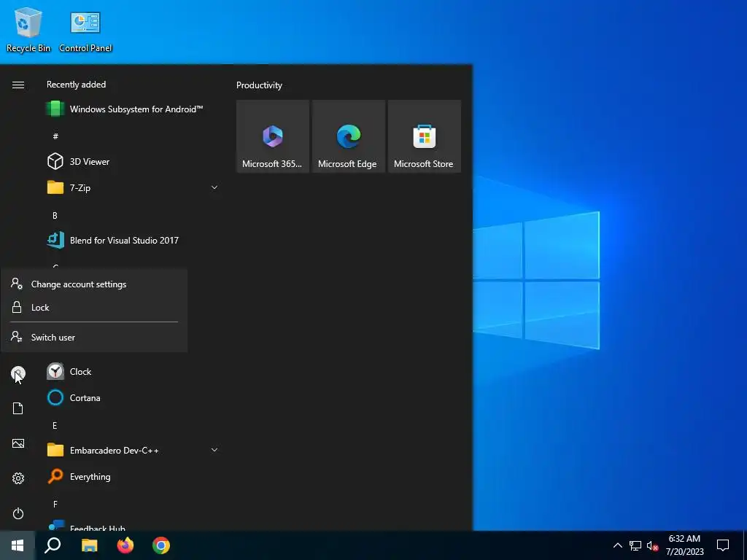This screenshot has width=747, height=560.
Task: Jump via the # letter header
Action: [55, 136]
